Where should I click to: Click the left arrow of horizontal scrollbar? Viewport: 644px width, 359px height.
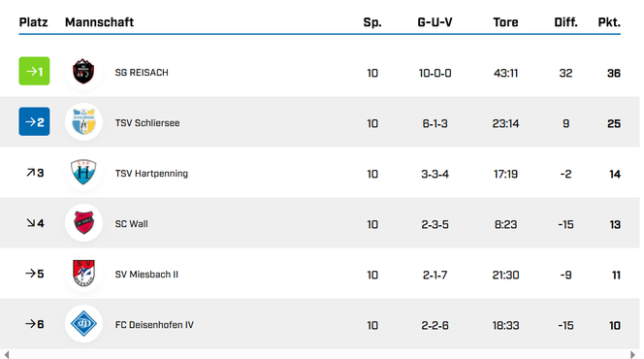click(x=6, y=354)
